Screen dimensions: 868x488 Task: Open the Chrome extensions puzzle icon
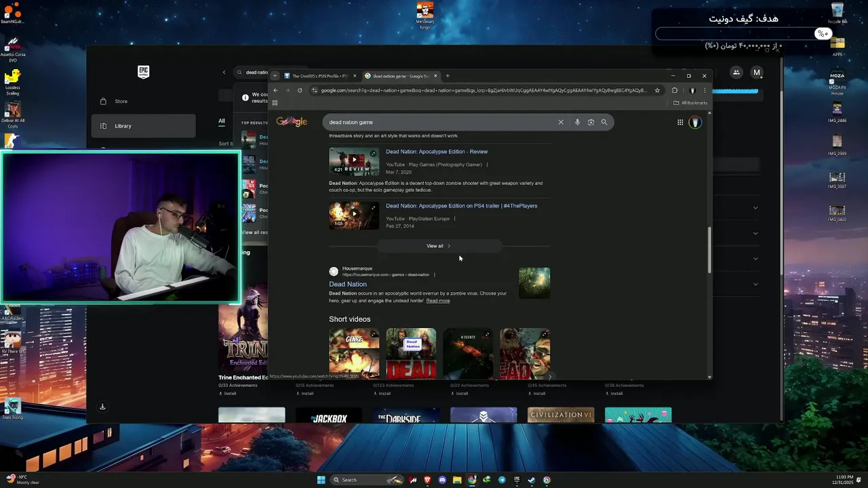pos(674,90)
